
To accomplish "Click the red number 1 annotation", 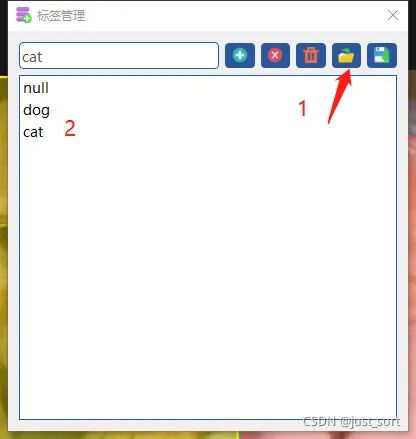I will [x=302, y=109].
